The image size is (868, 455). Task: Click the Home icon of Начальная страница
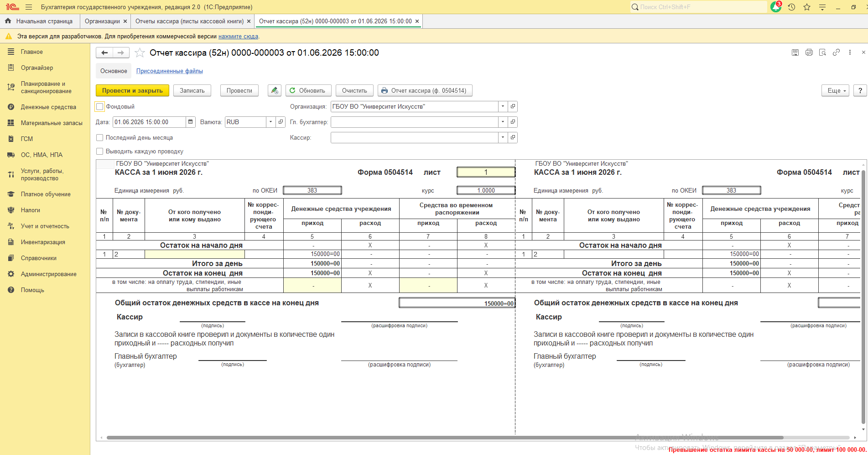click(8, 21)
